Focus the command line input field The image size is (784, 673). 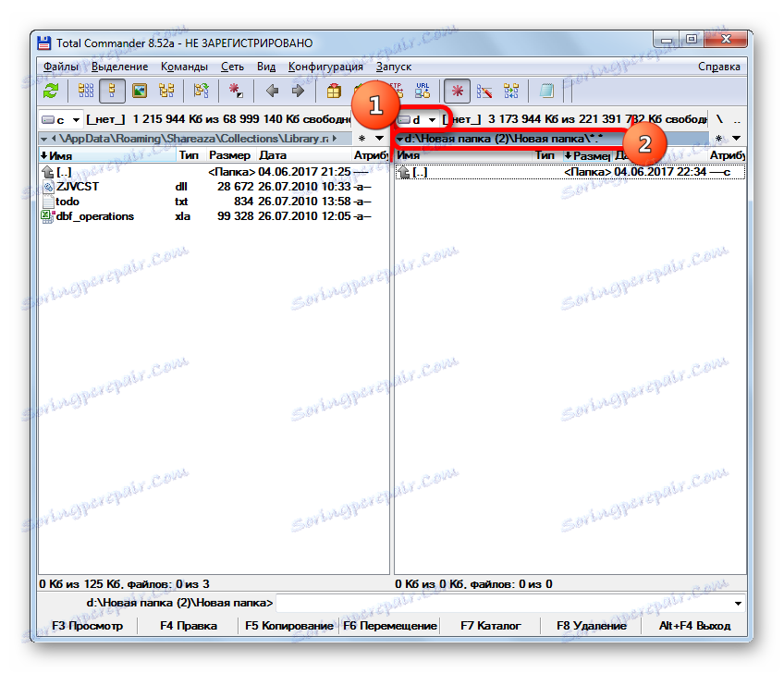[x=504, y=603]
